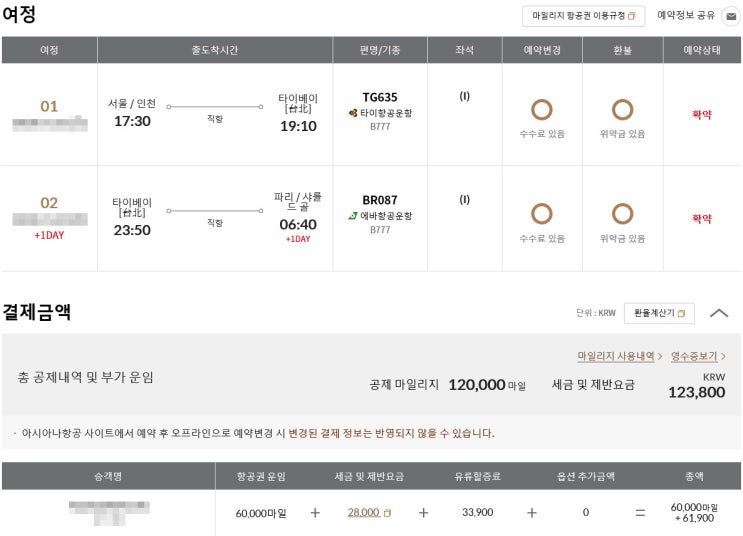Open 마일리지 항공권 이용규정 button
Viewport: 743px width, 536px height.
click(x=583, y=16)
